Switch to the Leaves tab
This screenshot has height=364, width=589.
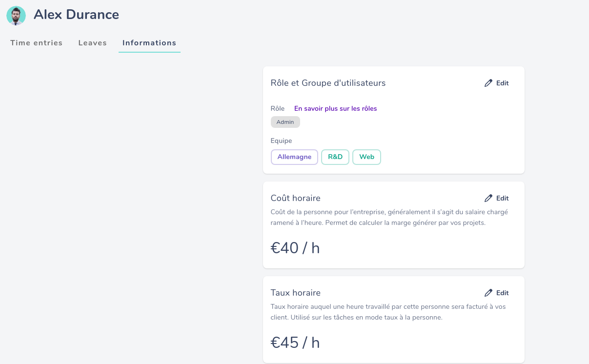point(93,43)
